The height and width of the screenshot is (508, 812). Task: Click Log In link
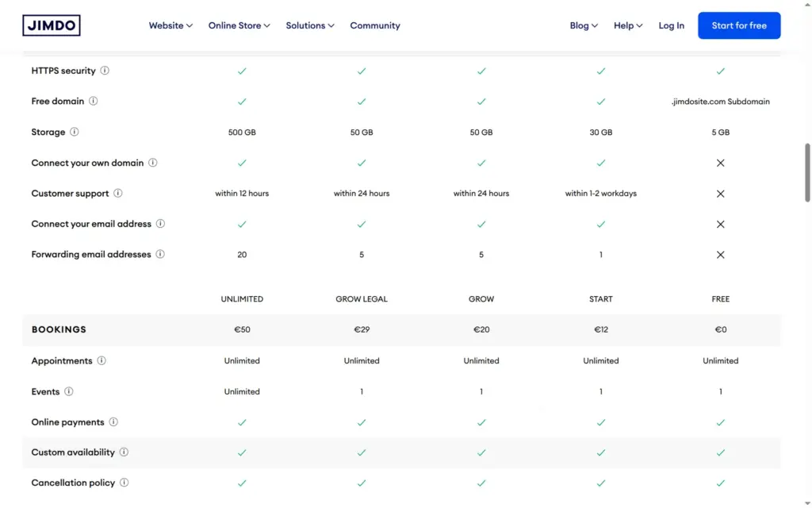click(671, 25)
